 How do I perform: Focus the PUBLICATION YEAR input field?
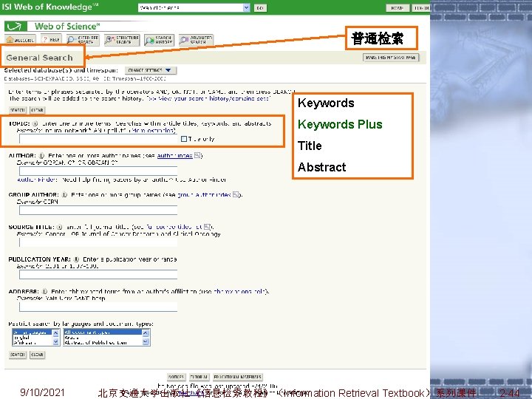(98, 274)
